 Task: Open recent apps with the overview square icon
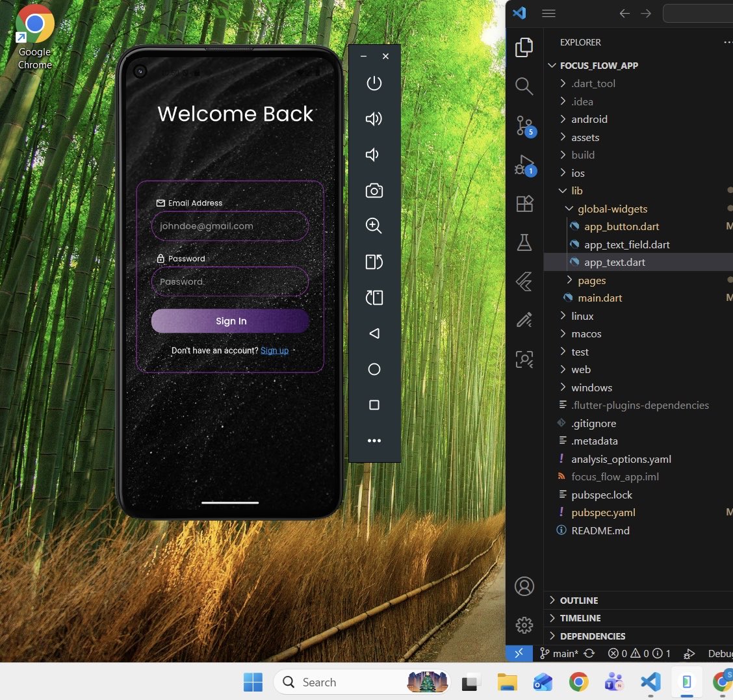(x=374, y=404)
